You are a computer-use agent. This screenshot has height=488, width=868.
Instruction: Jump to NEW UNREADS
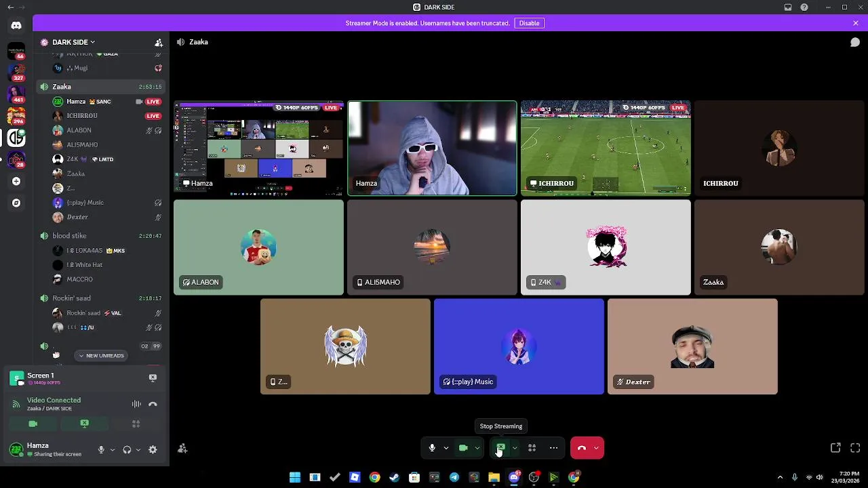coord(101,355)
